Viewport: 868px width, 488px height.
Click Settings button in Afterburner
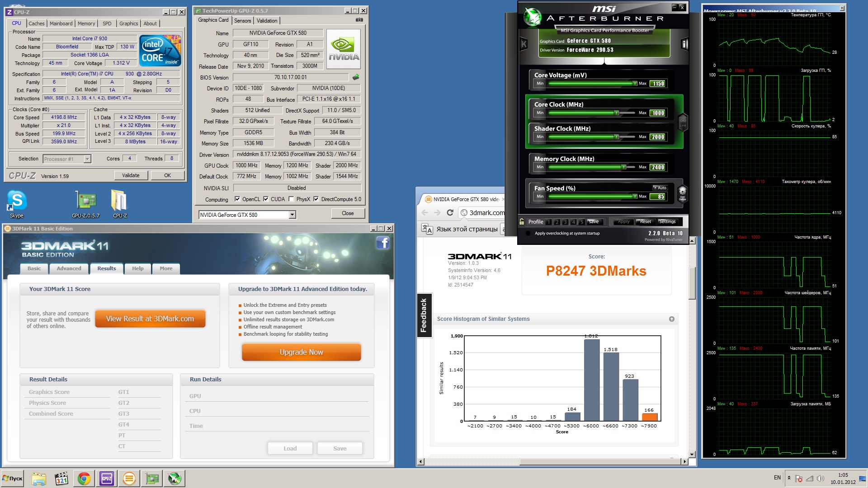[x=667, y=221]
